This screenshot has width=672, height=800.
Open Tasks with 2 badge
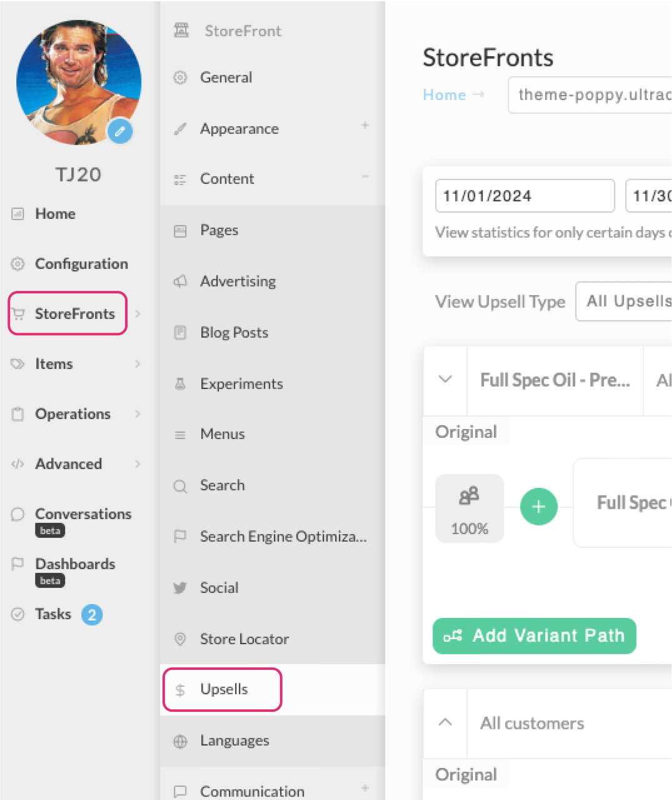(56, 614)
